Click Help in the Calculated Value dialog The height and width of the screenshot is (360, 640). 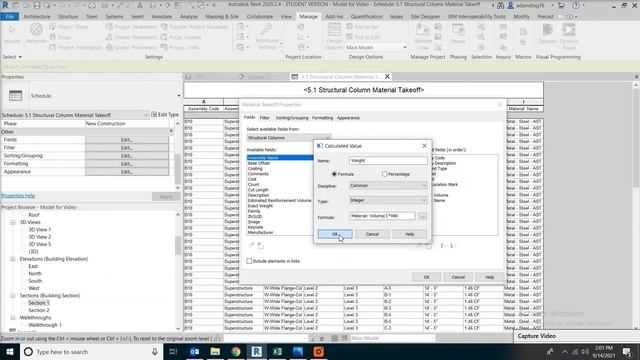[409, 234]
